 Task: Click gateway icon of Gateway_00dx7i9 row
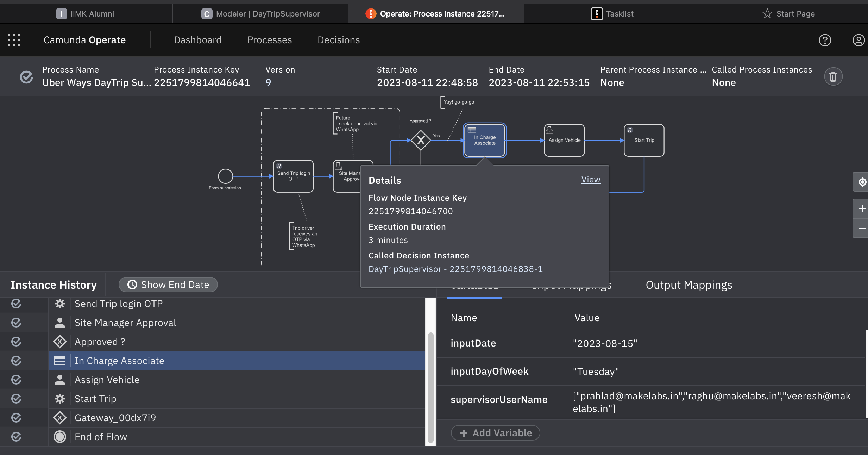pos(60,418)
